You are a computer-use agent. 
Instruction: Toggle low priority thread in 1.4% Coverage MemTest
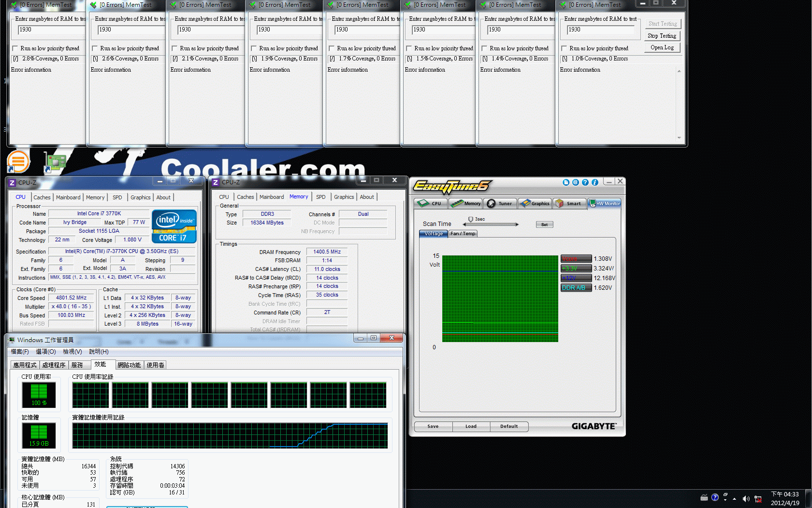tap(484, 48)
